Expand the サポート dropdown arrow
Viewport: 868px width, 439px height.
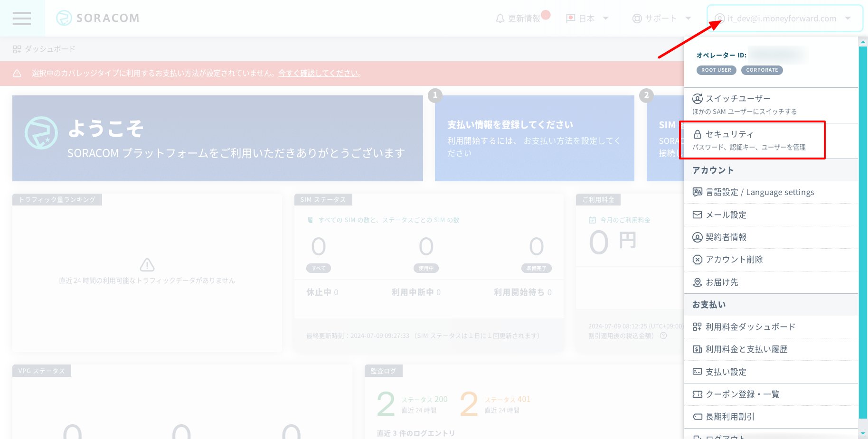tap(688, 19)
